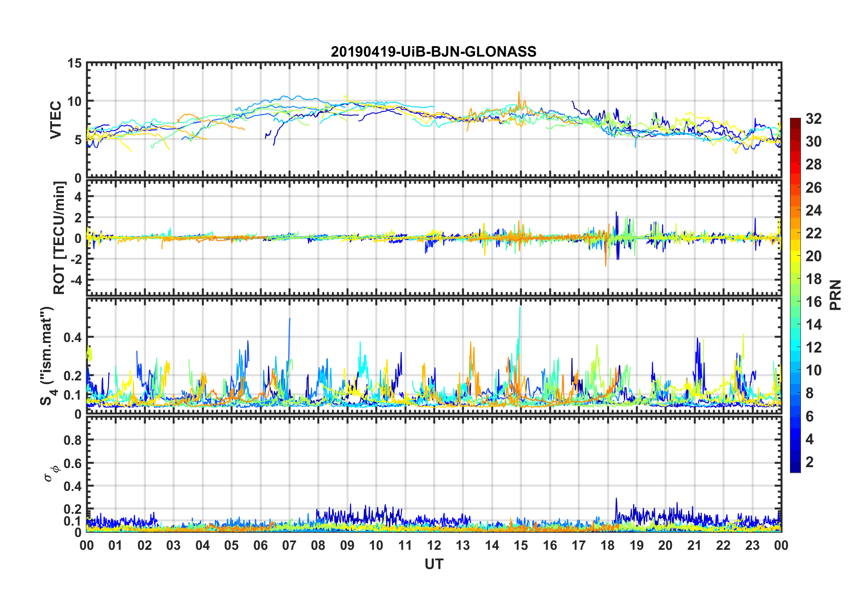Screen dimensions: 868x590
Task: Pick the dark blue bottom of the PRN colorbar
Action: coord(795,467)
